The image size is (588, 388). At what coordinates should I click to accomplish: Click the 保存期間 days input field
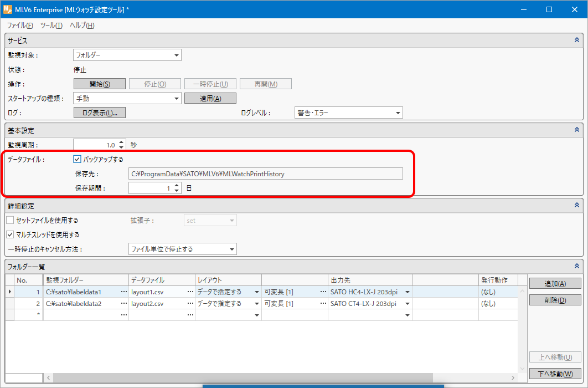click(151, 188)
